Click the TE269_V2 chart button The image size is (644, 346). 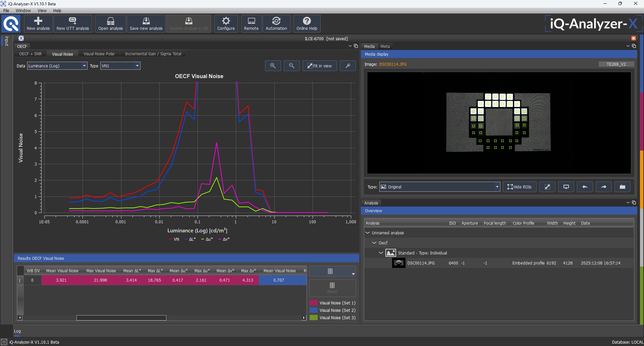point(616,64)
